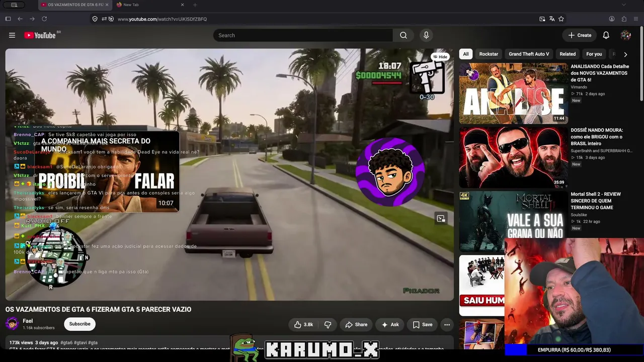Click the address bar URL
This screenshot has height=362, width=644.
(162, 19)
